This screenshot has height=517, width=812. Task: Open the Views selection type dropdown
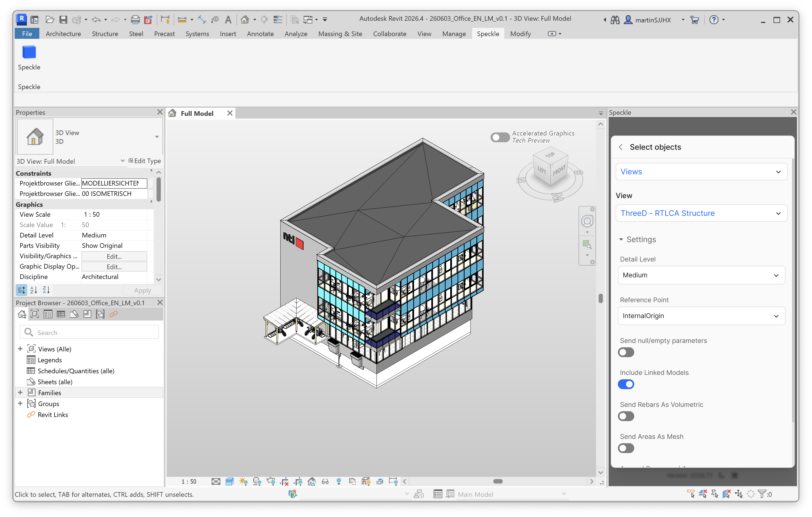coord(701,172)
